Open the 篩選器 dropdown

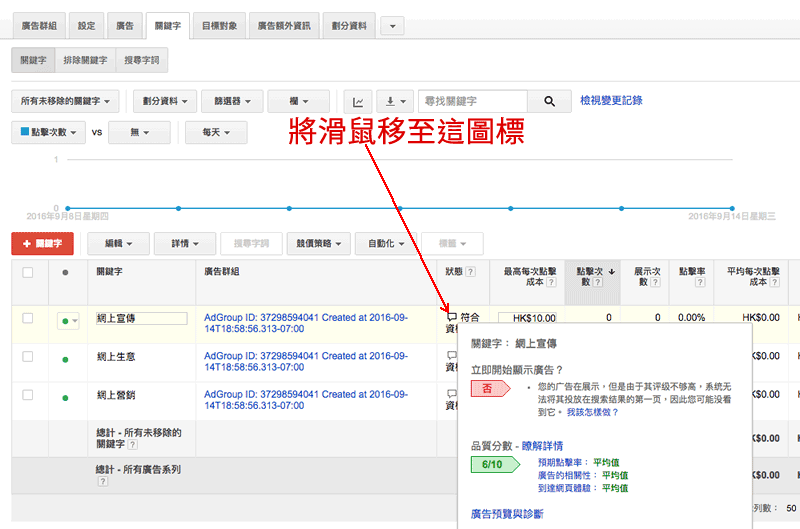click(x=232, y=102)
